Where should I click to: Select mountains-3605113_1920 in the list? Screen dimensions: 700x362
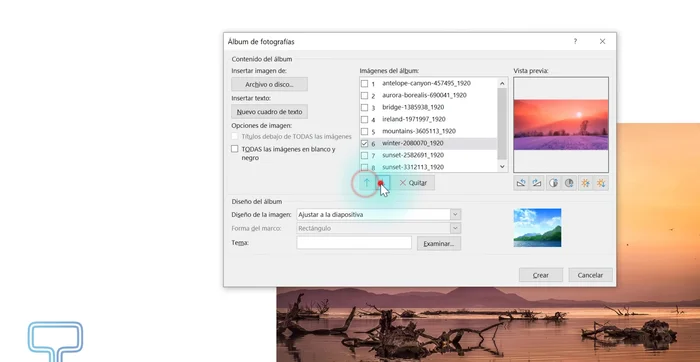[419, 131]
